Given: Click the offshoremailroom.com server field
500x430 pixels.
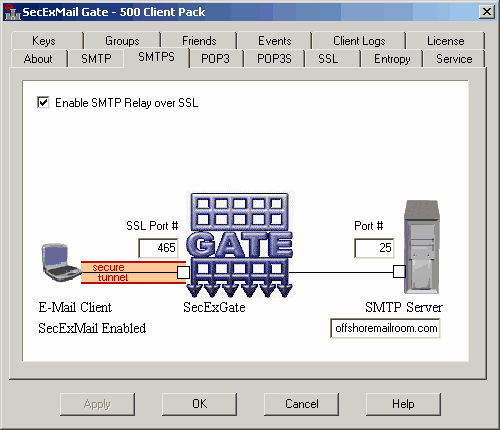Looking at the screenshot, I should click(385, 328).
